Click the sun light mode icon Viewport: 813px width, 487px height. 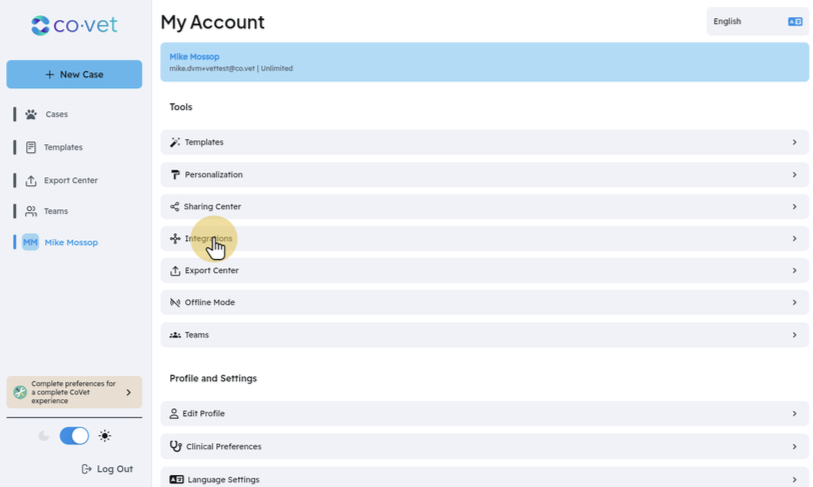(105, 436)
